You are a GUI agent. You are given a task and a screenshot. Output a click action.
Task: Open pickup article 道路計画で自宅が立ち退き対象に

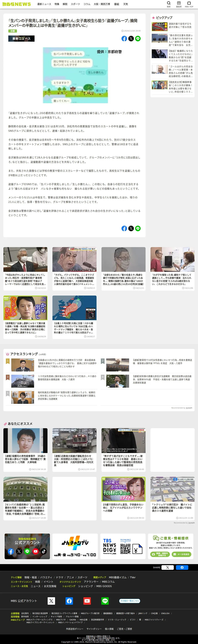tap(173, 27)
